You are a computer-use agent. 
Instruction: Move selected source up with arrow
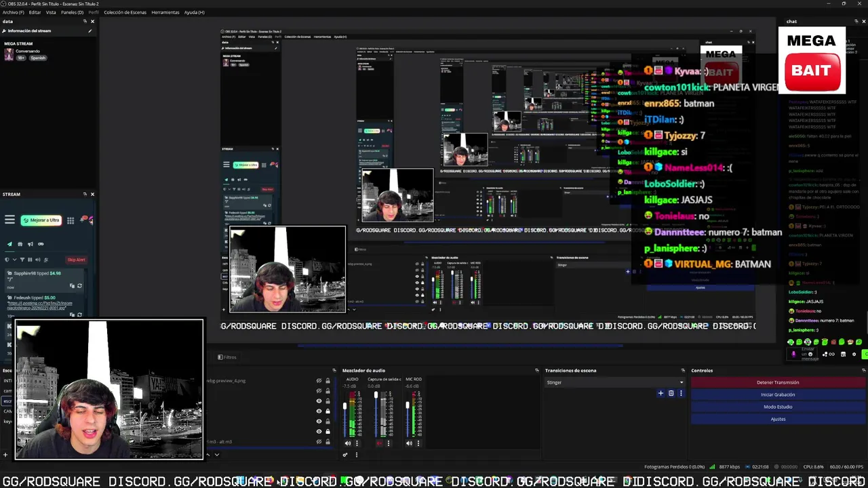pos(208,455)
